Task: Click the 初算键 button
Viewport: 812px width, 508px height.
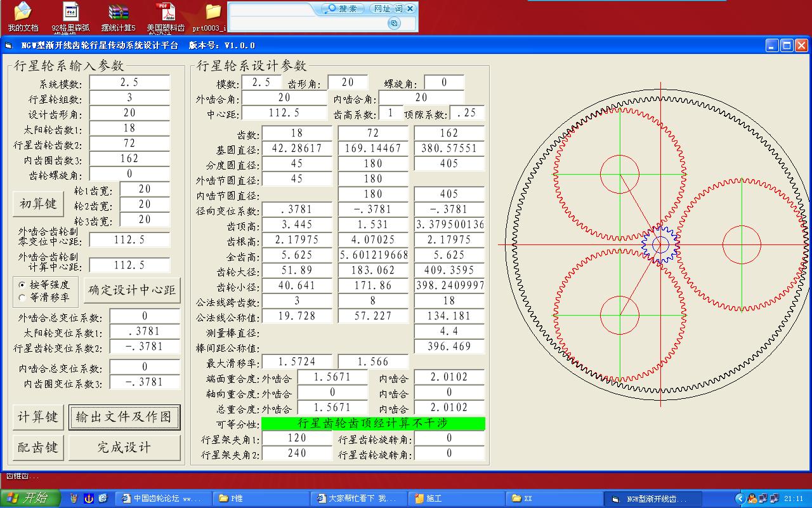Action: (38, 203)
